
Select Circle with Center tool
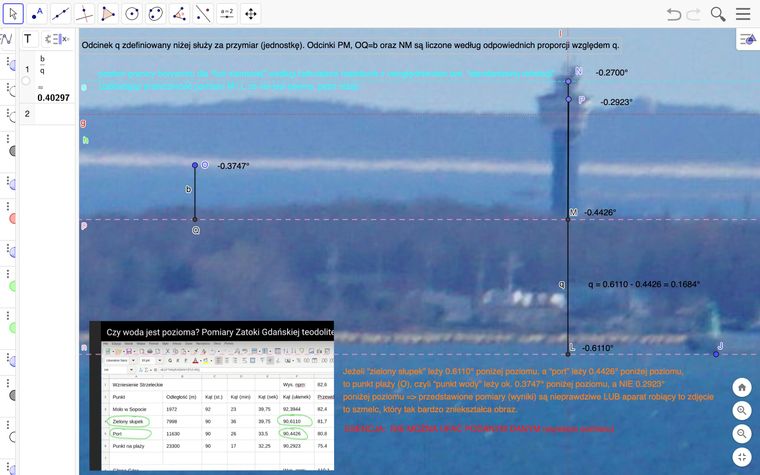click(132, 14)
